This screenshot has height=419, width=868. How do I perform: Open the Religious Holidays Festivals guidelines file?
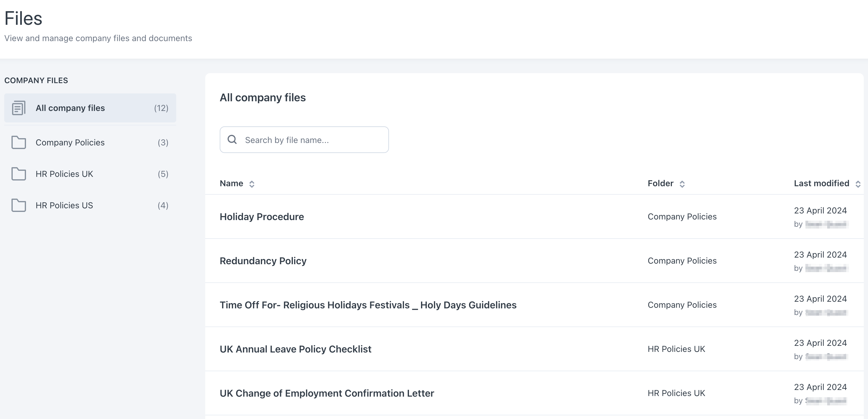[x=368, y=305]
